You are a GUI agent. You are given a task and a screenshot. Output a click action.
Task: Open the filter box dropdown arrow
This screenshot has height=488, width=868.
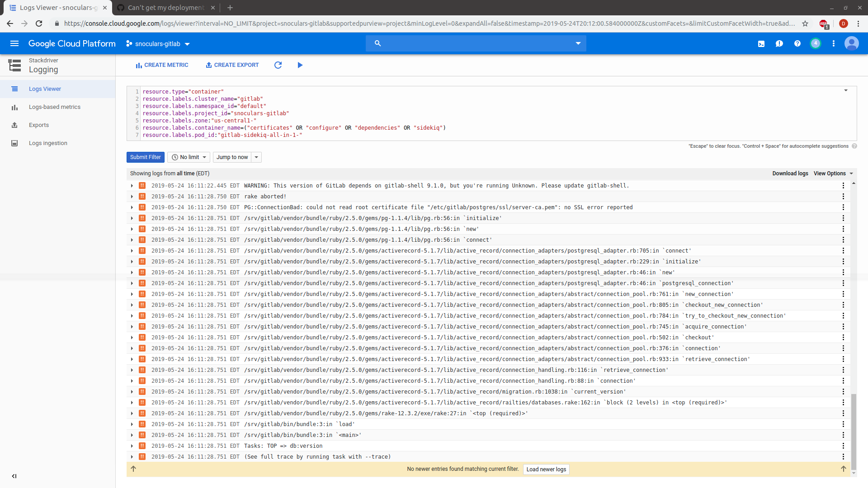(846, 90)
